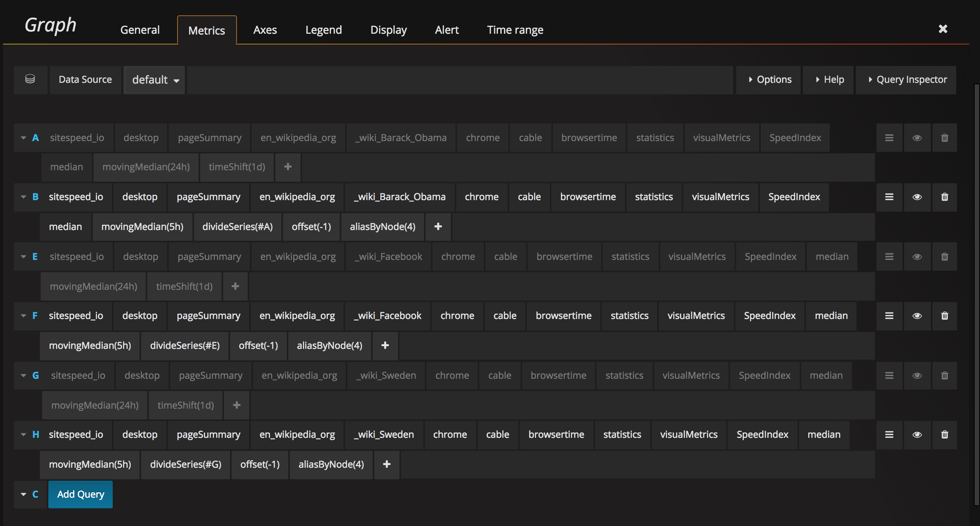Viewport: 980px width, 526px height.
Task: Click the delete icon for query F
Action: coord(944,316)
